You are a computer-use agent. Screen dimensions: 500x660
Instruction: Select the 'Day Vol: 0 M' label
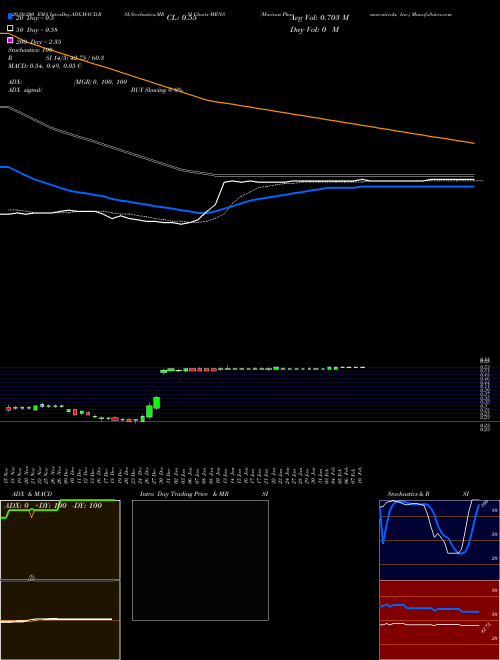[x=314, y=29]
